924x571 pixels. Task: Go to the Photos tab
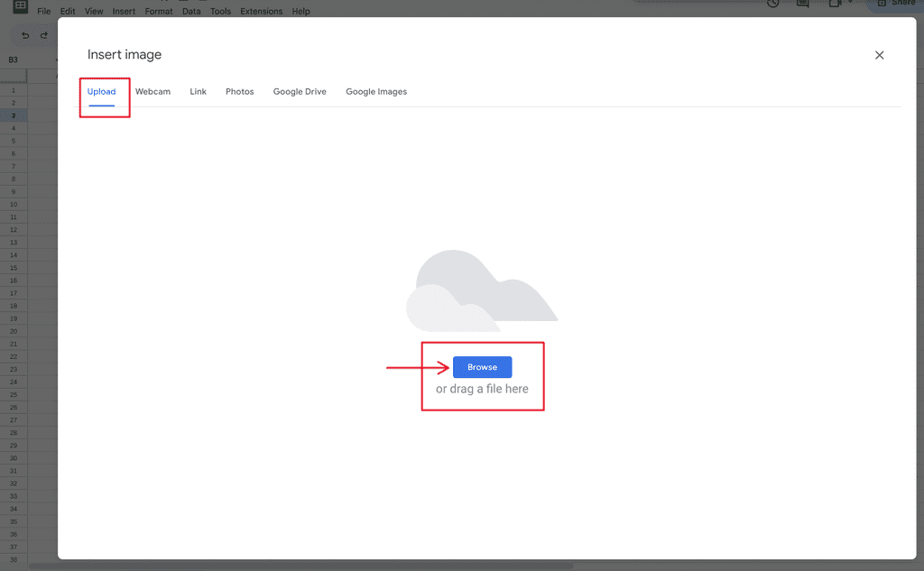240,91
